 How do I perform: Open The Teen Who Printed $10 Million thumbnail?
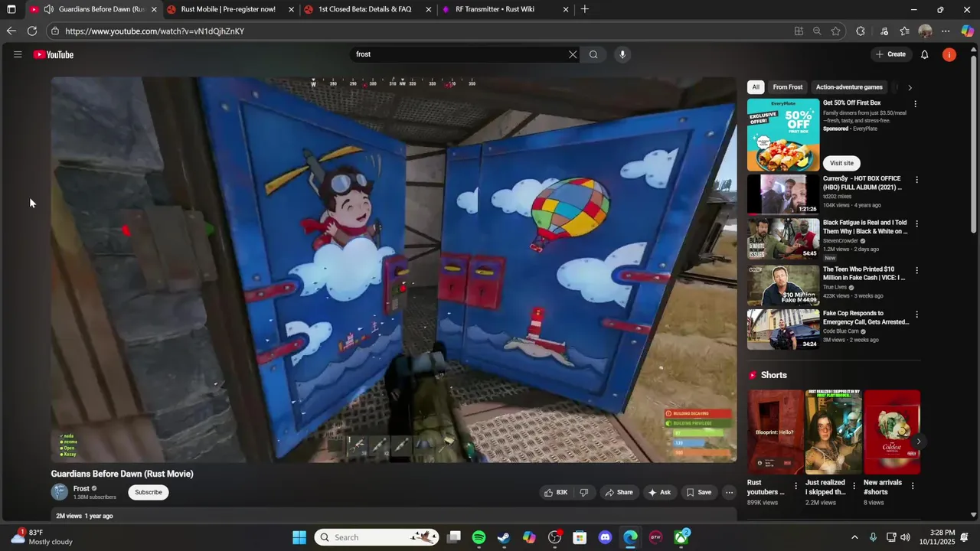(x=783, y=285)
